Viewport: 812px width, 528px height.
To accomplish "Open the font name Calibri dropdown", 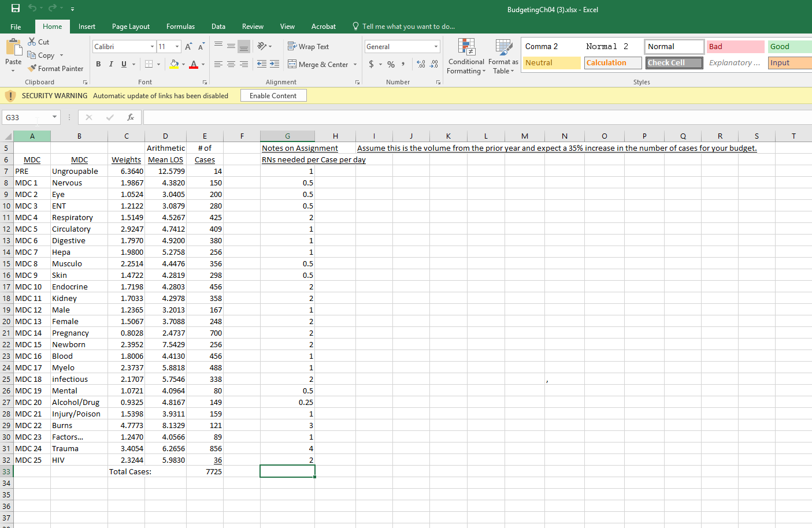I will (x=152, y=47).
